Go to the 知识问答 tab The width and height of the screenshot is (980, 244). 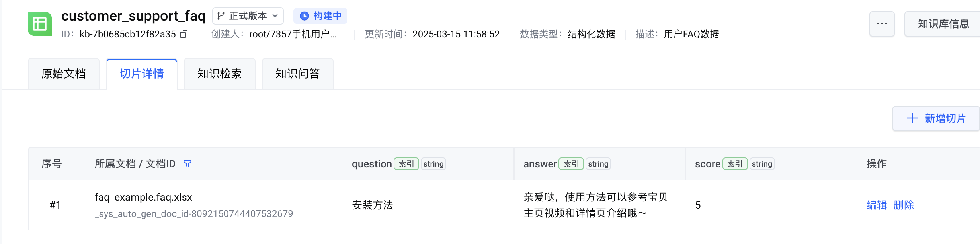[x=298, y=74]
